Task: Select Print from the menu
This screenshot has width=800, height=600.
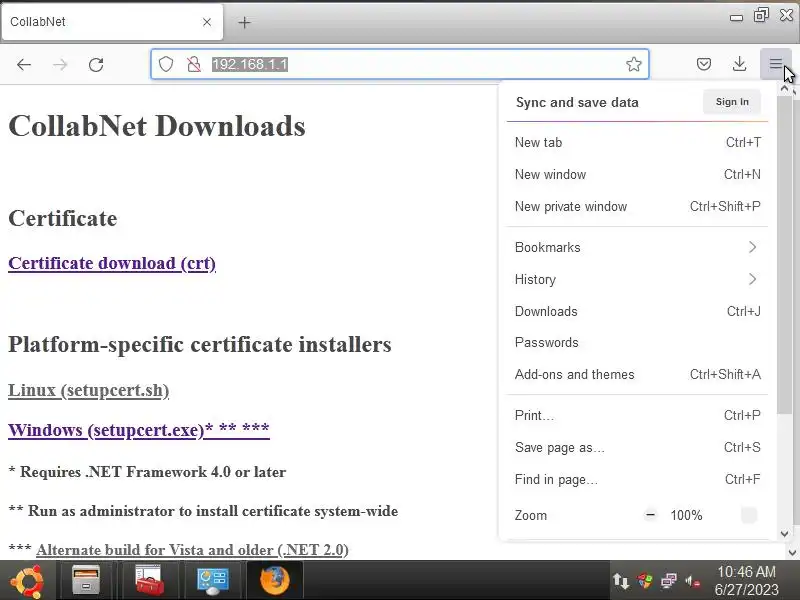Action: 637,415
